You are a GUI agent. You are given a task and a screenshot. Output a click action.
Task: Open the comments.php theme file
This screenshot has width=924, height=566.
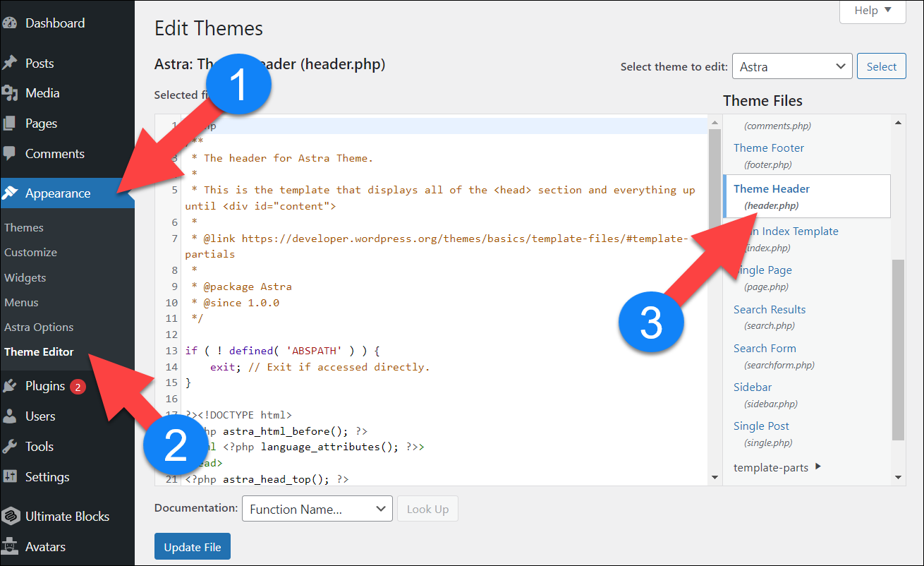pyautogui.click(x=777, y=126)
